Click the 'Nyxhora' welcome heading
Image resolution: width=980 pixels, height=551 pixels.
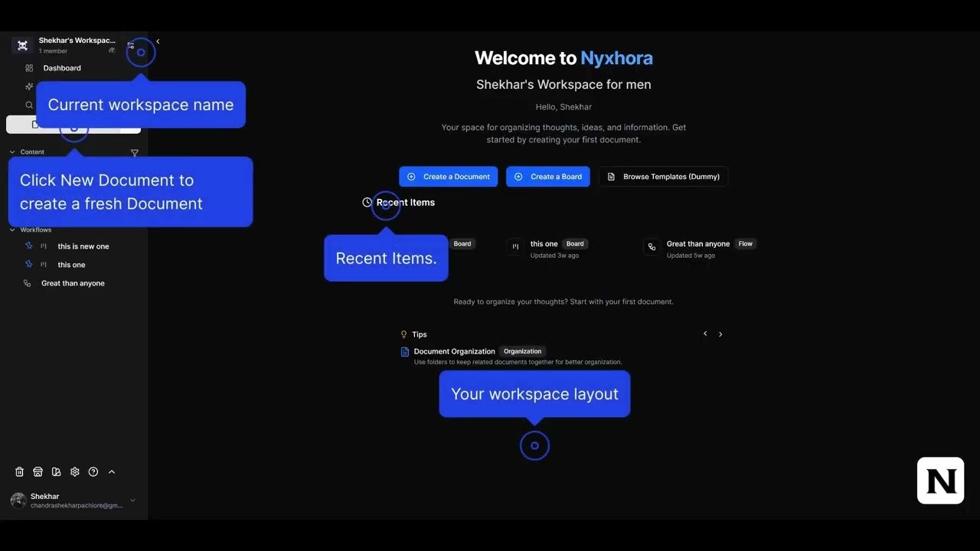616,58
